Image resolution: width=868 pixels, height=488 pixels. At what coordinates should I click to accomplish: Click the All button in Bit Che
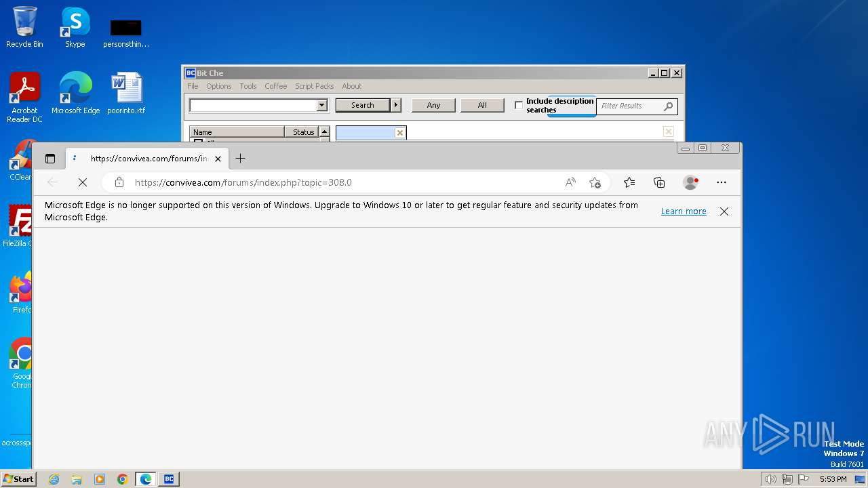tap(482, 105)
